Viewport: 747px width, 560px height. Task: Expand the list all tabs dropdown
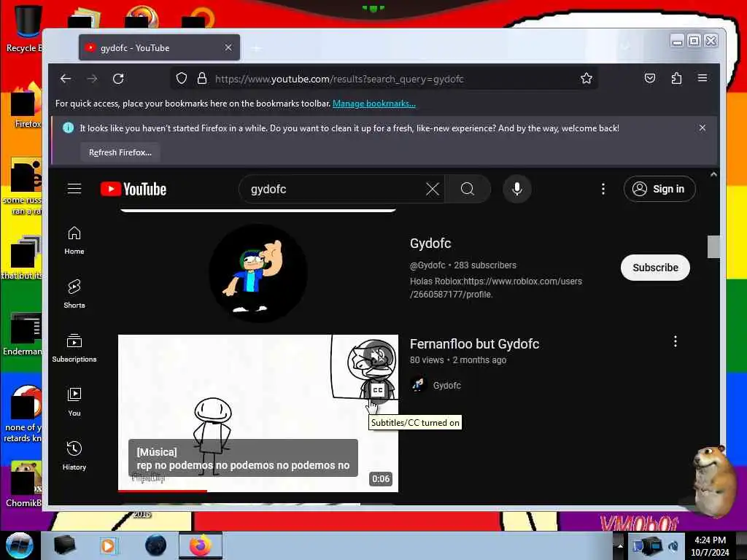pyautogui.click(x=625, y=47)
